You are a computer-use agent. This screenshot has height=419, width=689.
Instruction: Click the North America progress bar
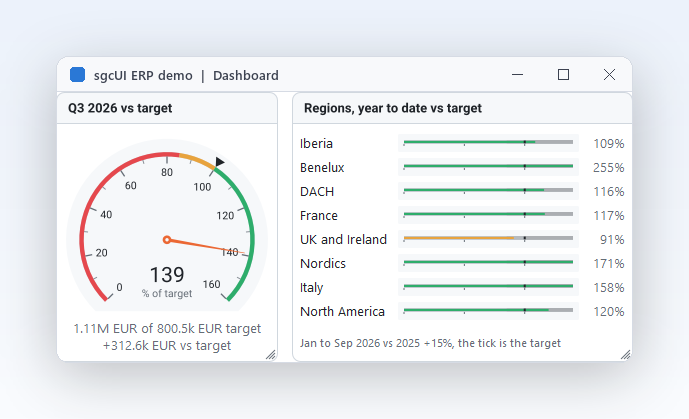click(x=488, y=311)
